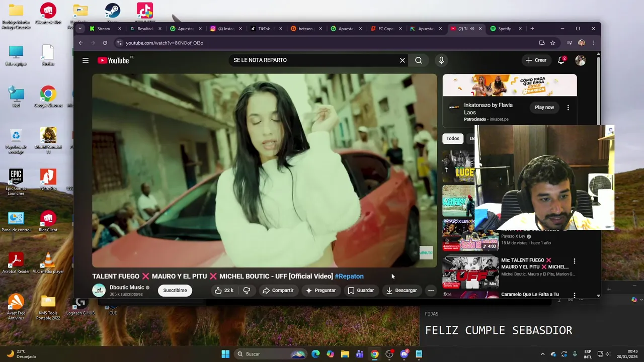
Task: Open Microsoft Edge from taskbar
Action: [x=315, y=354]
